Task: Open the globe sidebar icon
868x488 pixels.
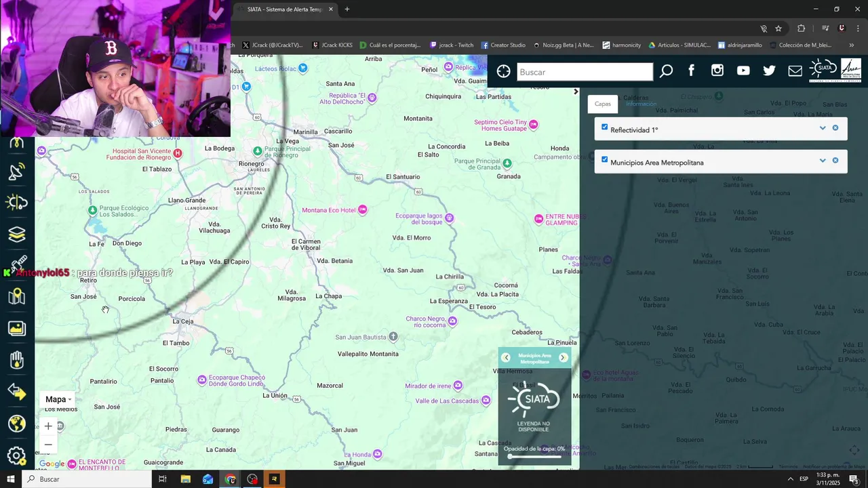Action: click(x=16, y=424)
